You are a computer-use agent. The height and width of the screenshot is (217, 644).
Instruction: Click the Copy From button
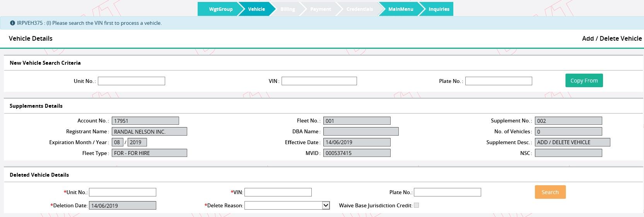(x=584, y=81)
